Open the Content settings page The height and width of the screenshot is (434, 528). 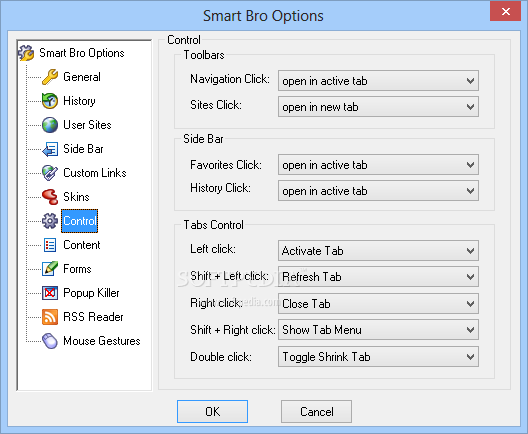click(x=82, y=245)
